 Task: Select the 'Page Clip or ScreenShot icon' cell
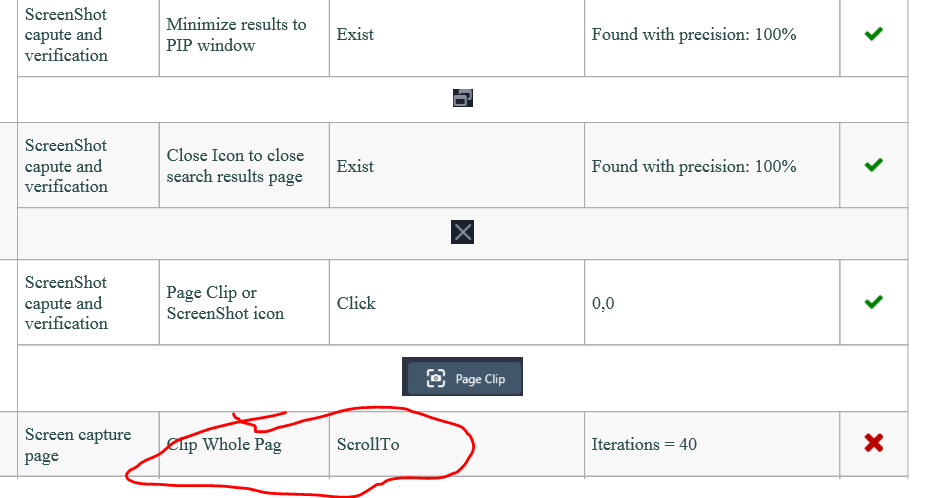tap(244, 302)
